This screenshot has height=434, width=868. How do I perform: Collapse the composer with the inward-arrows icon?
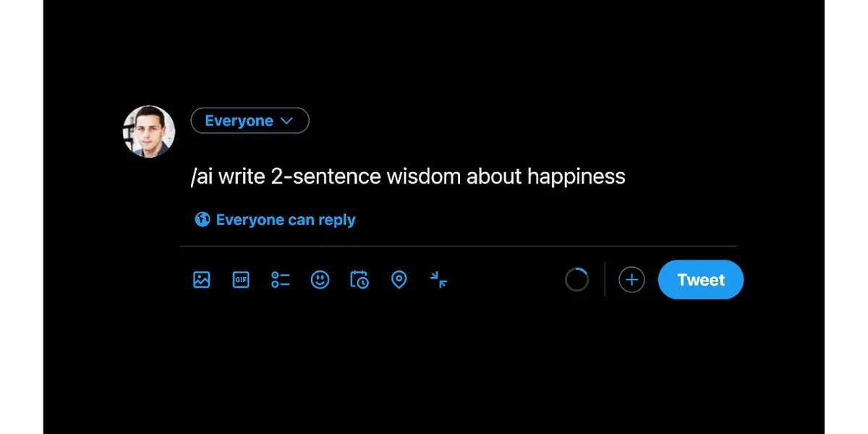(x=438, y=280)
